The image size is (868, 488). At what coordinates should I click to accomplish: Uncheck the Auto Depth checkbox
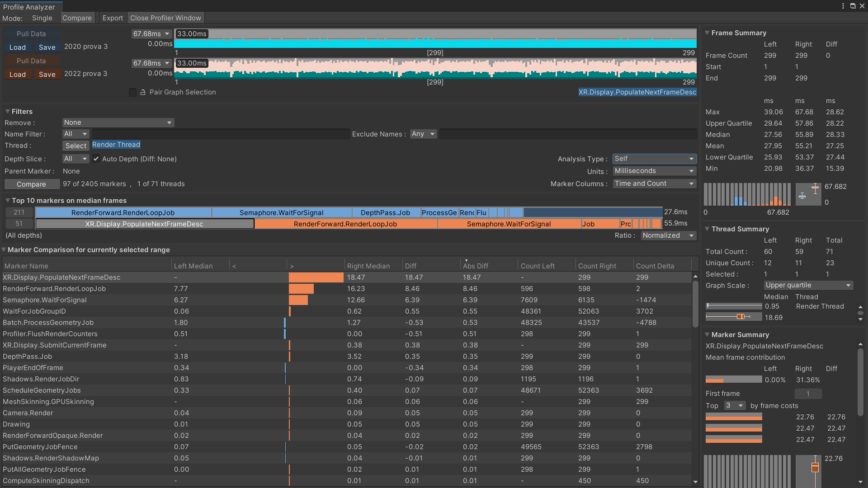(96, 159)
